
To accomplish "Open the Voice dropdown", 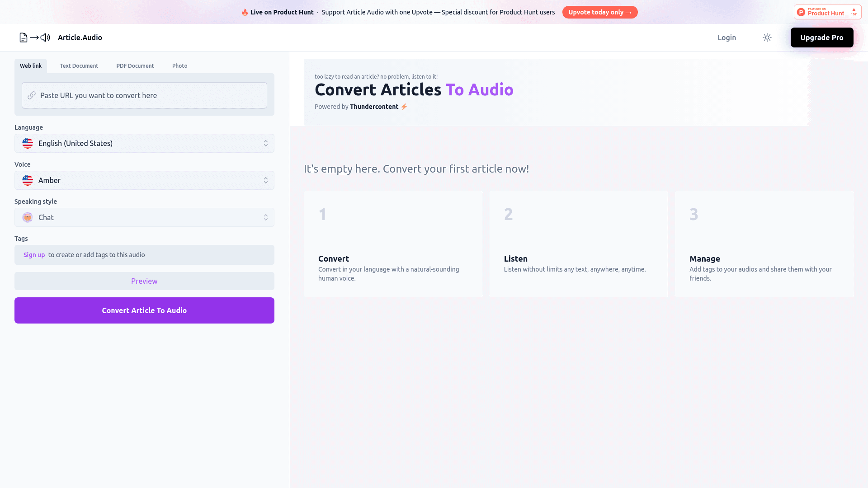I will coord(144,180).
